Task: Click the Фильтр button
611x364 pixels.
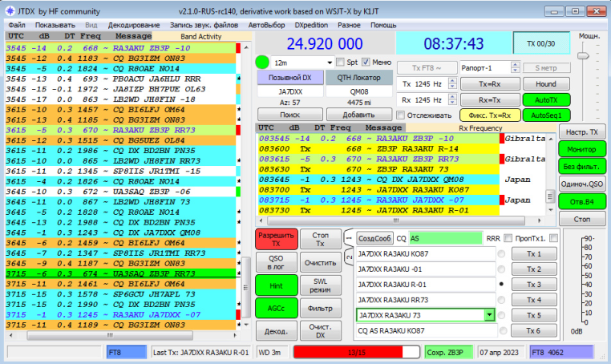Action: (x=320, y=308)
